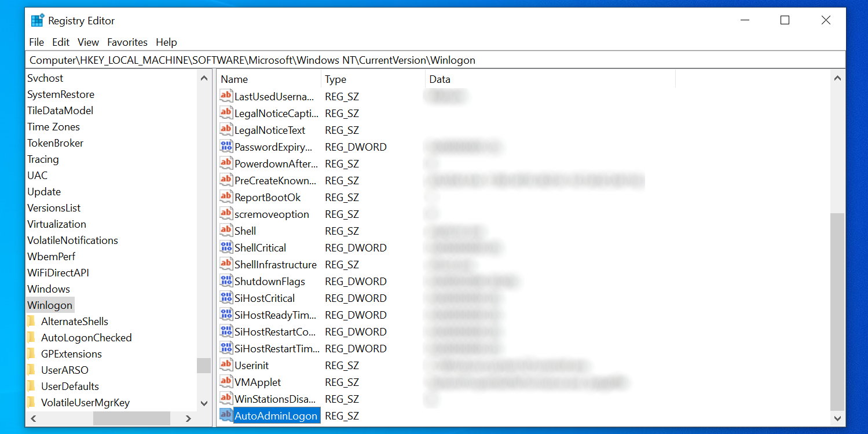Screen dimensions: 868x434
Task: Select the Svchost key in the tree
Action: point(45,78)
